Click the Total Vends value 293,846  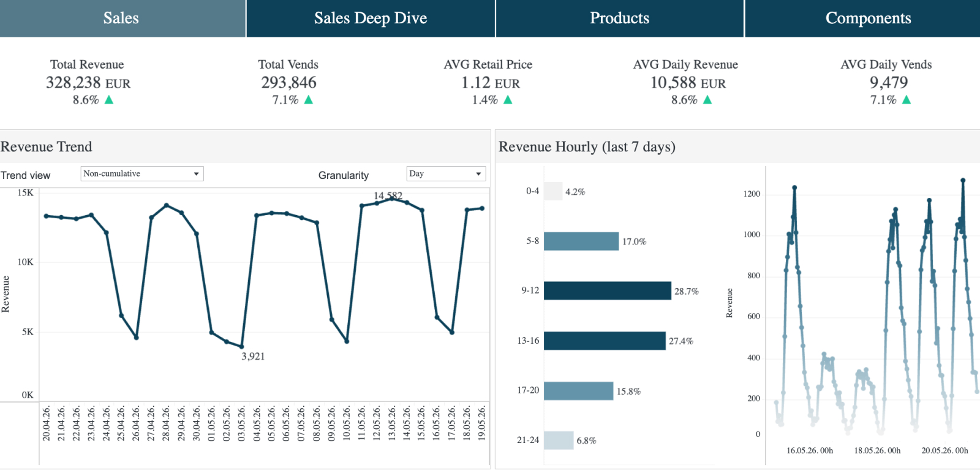(x=288, y=83)
